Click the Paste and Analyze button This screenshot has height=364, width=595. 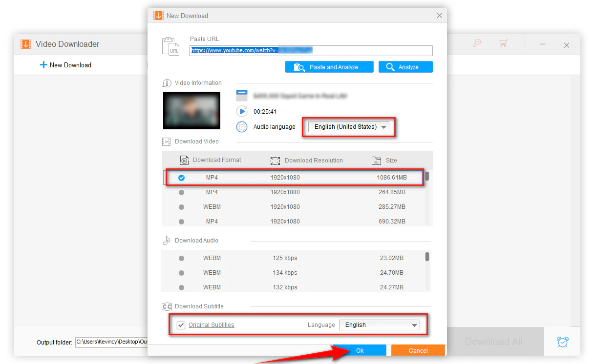(x=329, y=67)
